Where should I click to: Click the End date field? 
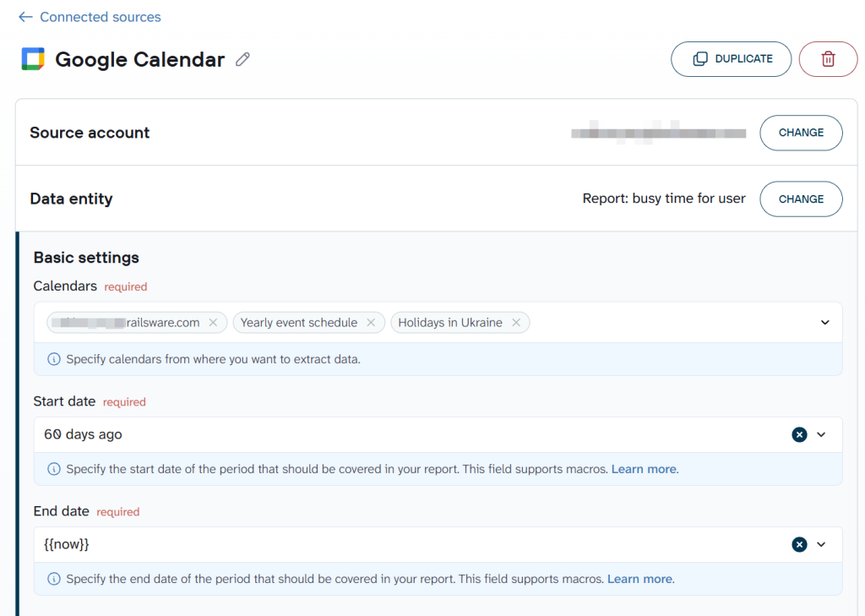coord(438,545)
